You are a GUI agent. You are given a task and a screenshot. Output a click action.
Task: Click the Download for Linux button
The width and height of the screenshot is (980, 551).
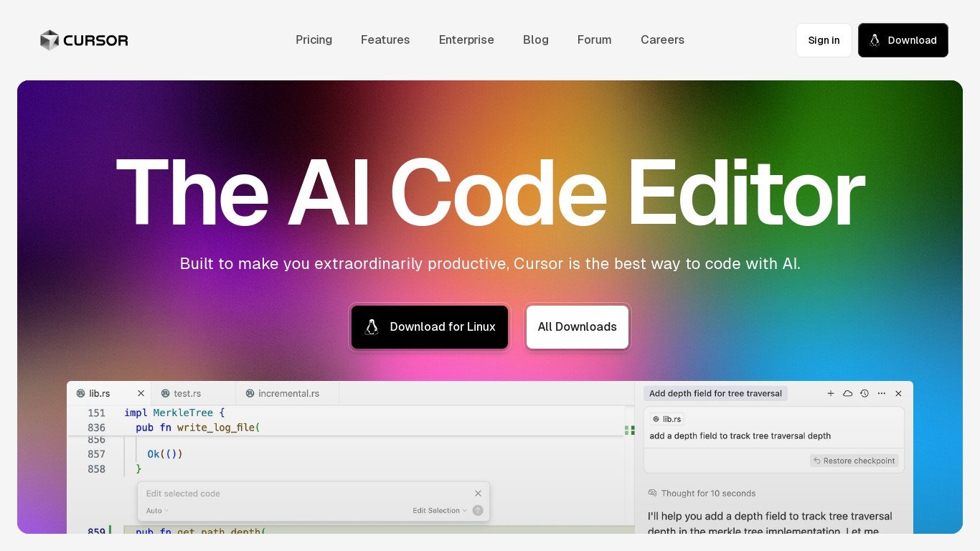coord(430,327)
